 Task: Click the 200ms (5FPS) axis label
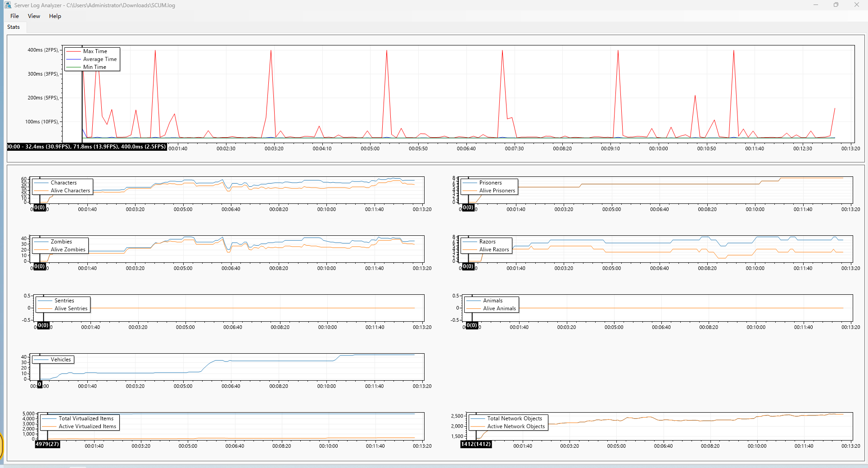coord(43,98)
